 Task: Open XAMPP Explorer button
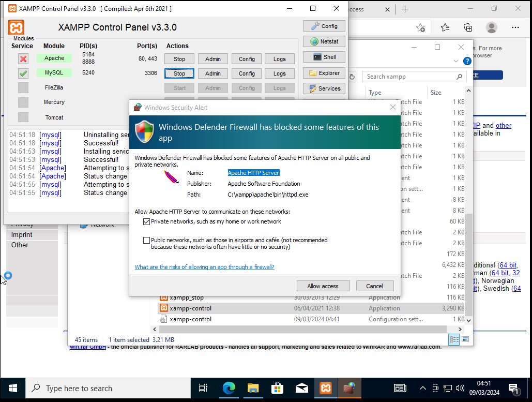coord(324,73)
